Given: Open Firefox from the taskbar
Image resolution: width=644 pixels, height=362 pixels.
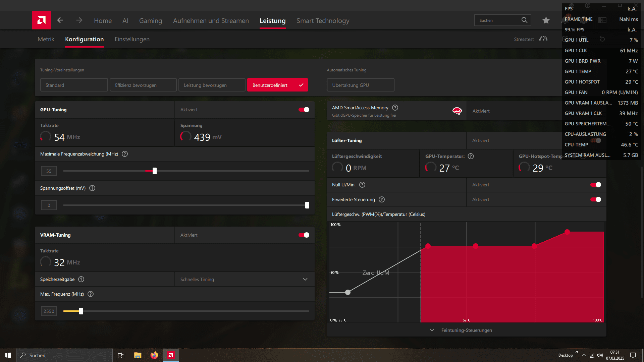Looking at the screenshot, I should pos(154,355).
